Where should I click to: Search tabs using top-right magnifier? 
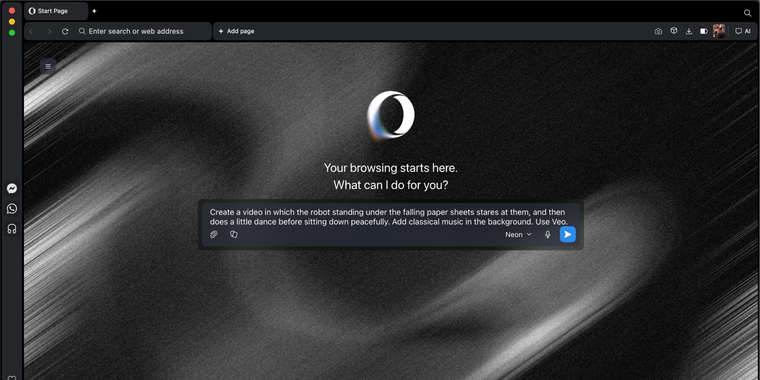pos(747,13)
